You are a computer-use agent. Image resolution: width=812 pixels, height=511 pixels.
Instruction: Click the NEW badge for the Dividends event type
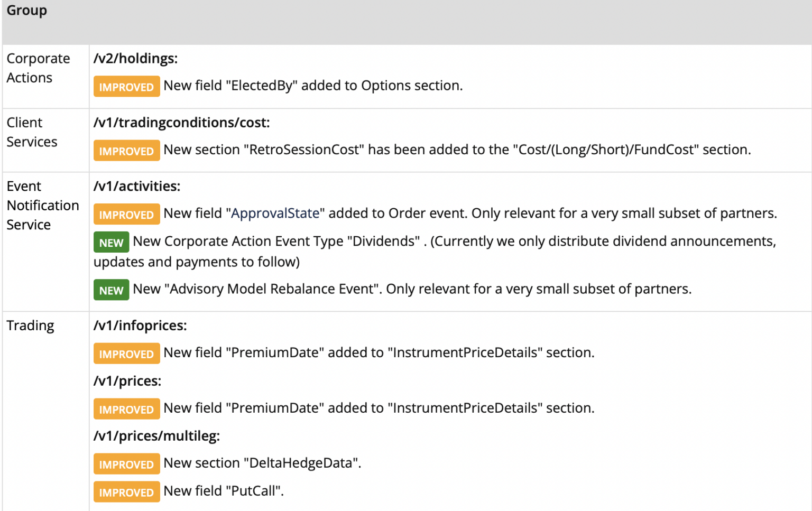[x=111, y=243]
